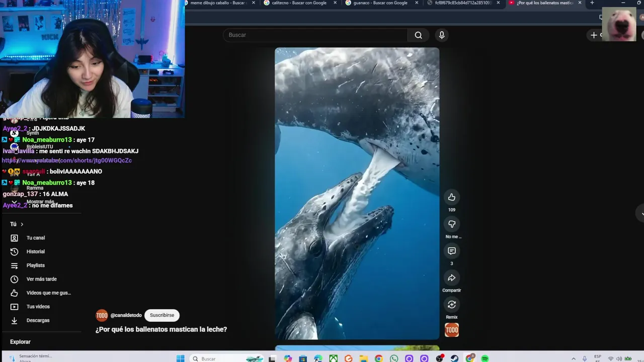Click the Tus videos play icon
The image size is (644, 362).
coord(14,307)
